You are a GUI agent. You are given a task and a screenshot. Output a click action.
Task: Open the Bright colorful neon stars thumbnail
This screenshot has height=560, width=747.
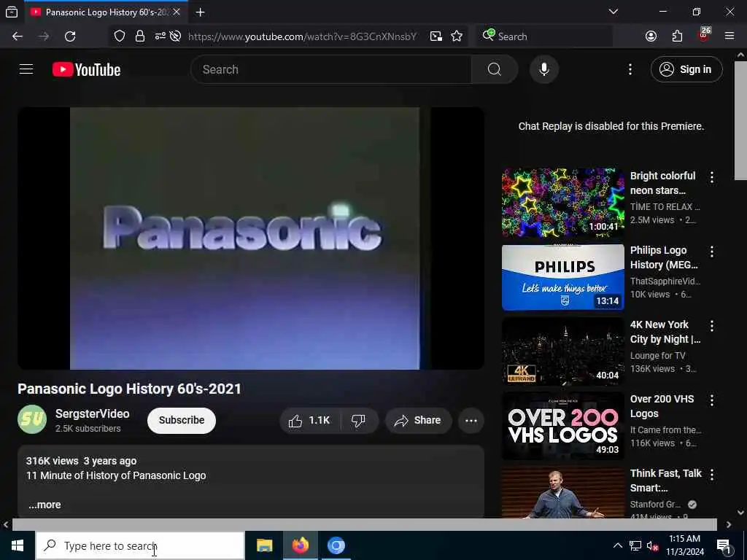tap(562, 202)
